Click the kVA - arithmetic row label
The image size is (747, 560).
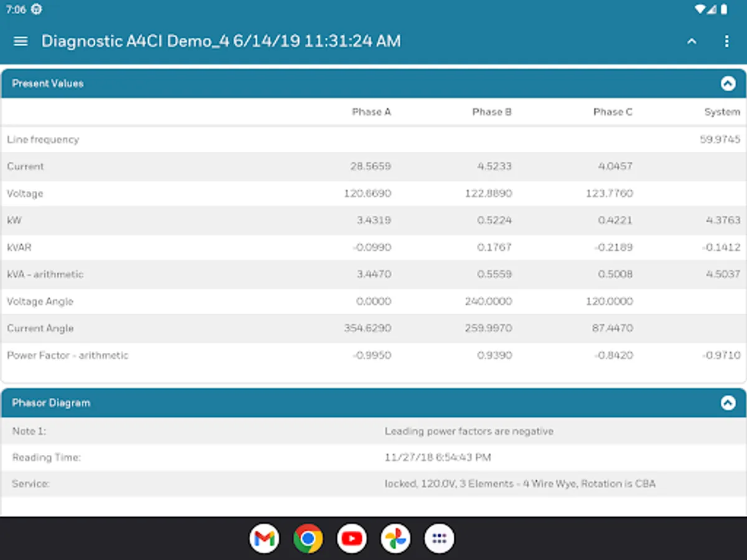pos(45,274)
